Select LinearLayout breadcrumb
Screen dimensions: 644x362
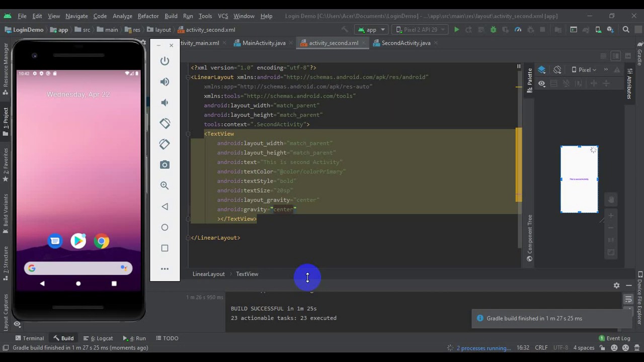pos(208,274)
